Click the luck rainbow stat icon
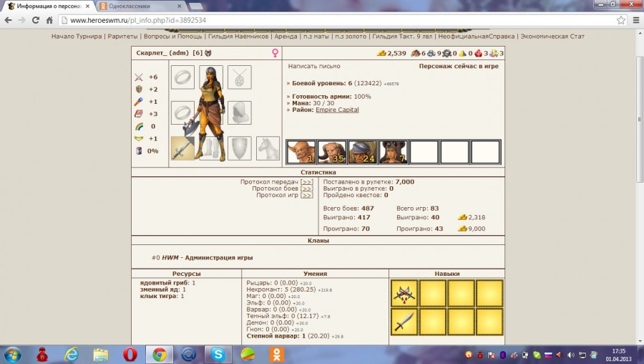 coord(139,126)
